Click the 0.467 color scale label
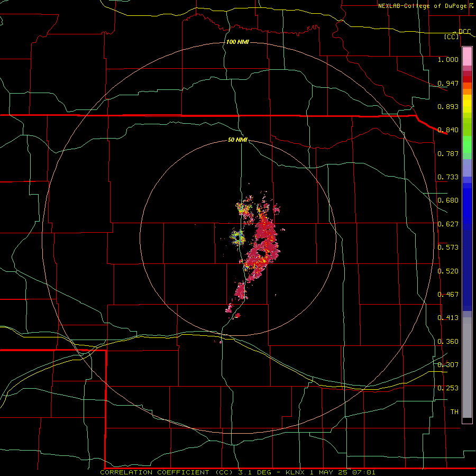Screen dimensions: 476x476 [x=448, y=295]
